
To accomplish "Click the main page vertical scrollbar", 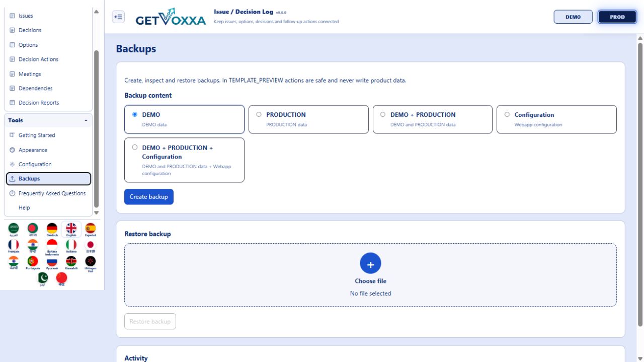I will pyautogui.click(x=640, y=184).
